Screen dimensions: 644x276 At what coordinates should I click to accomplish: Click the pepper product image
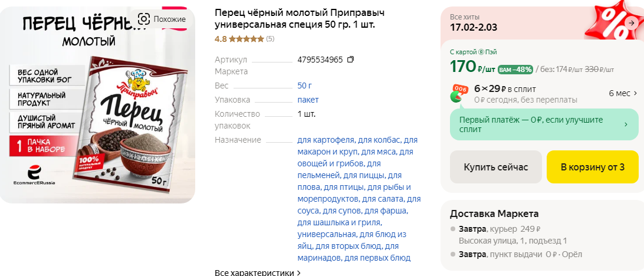[x=97, y=105]
